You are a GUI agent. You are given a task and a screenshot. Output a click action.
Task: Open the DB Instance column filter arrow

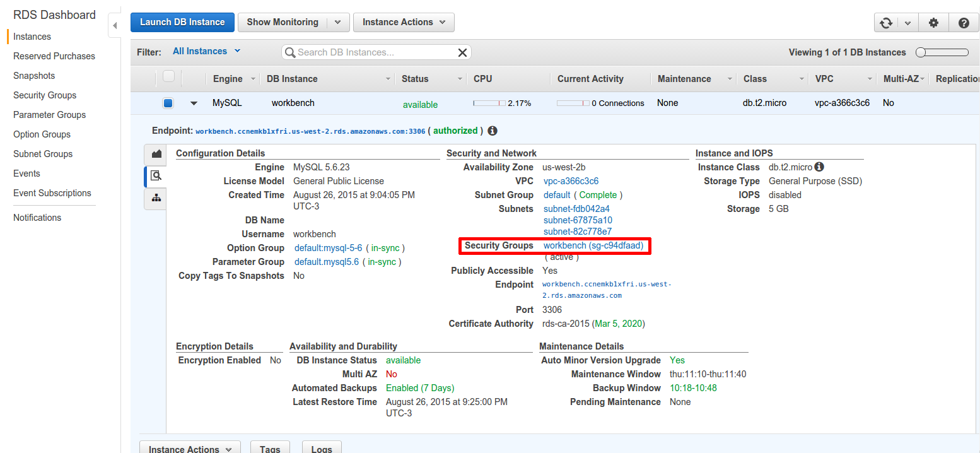click(x=388, y=79)
